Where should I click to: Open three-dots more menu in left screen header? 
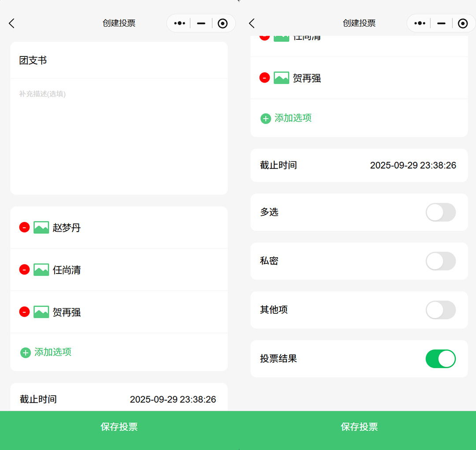(179, 23)
